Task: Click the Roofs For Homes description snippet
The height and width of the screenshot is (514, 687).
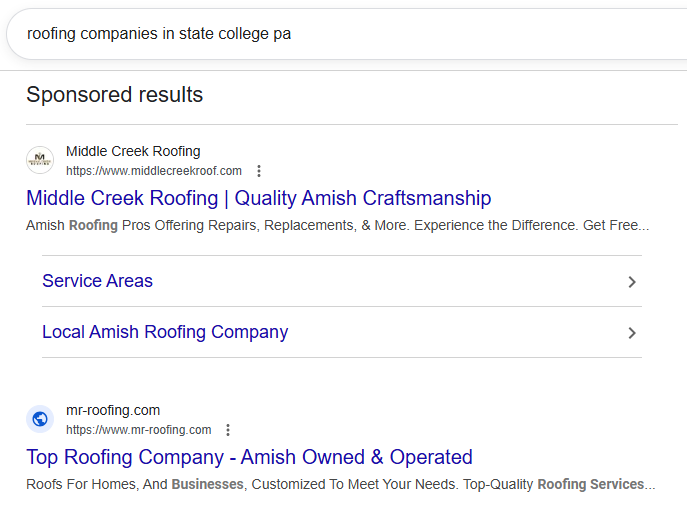Action: pyautogui.click(x=340, y=484)
